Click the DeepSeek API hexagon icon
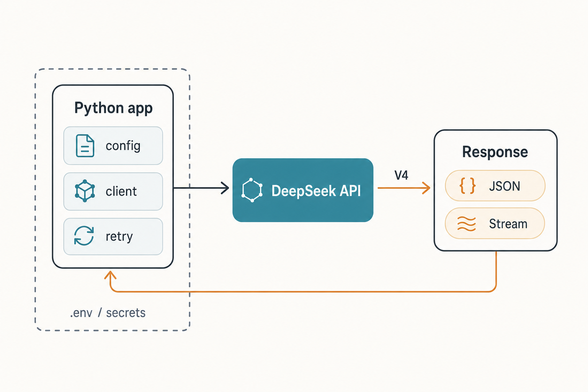The height and width of the screenshot is (392, 588). [252, 190]
